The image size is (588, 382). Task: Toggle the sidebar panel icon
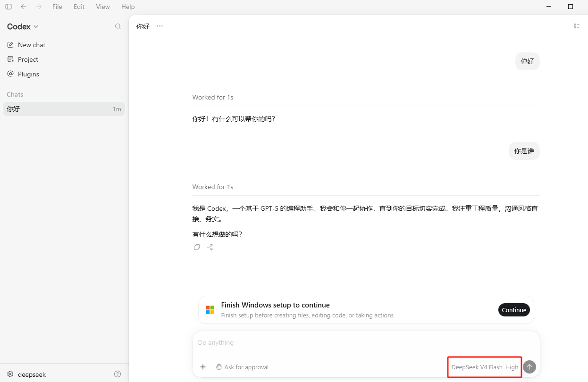pos(8,7)
